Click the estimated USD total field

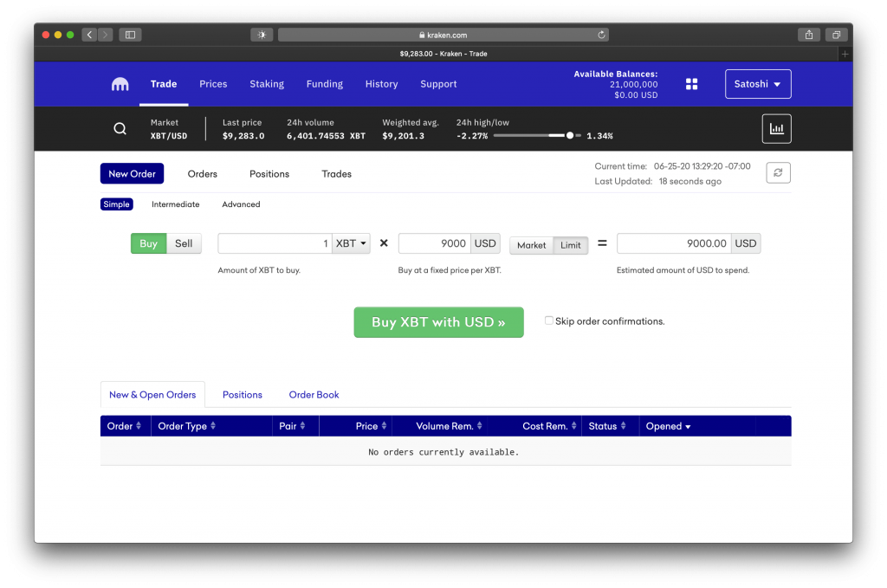click(674, 243)
